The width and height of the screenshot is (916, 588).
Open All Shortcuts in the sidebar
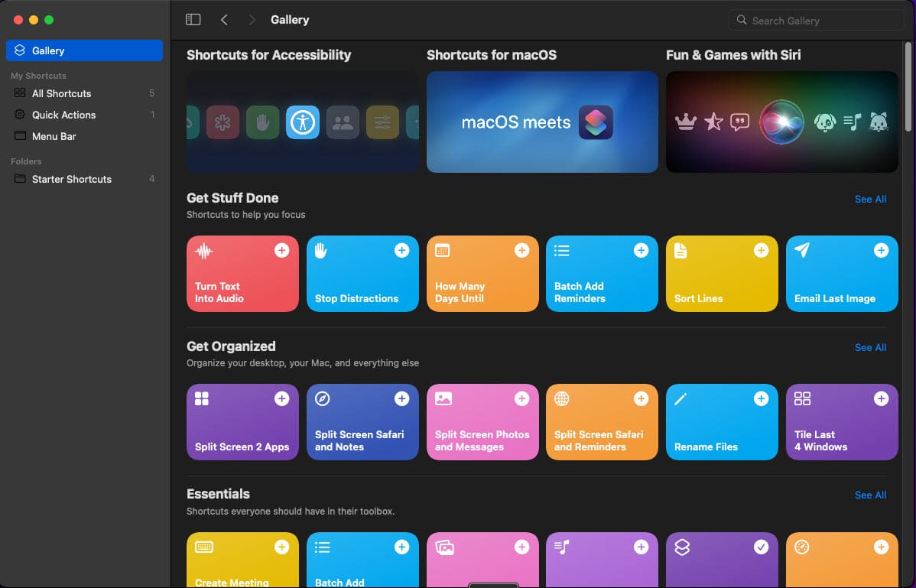pos(84,93)
